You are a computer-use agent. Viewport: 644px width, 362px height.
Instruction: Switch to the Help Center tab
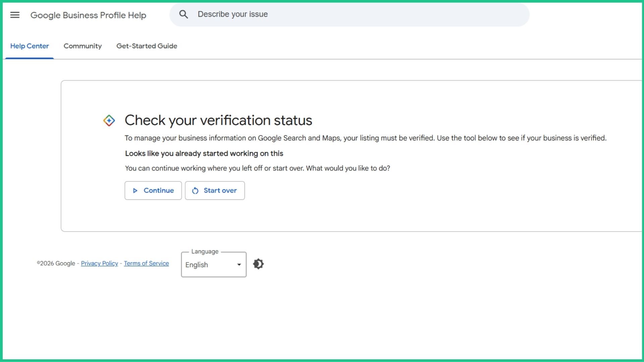(x=30, y=46)
